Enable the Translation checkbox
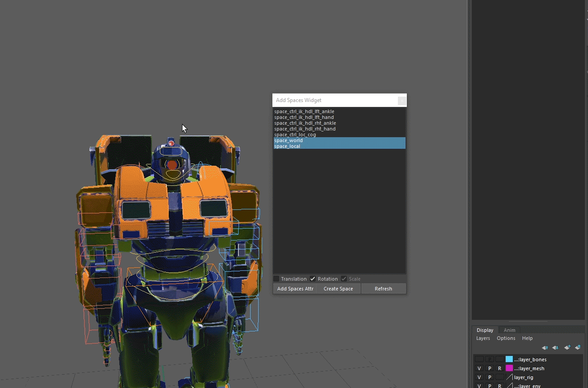 [x=276, y=279]
